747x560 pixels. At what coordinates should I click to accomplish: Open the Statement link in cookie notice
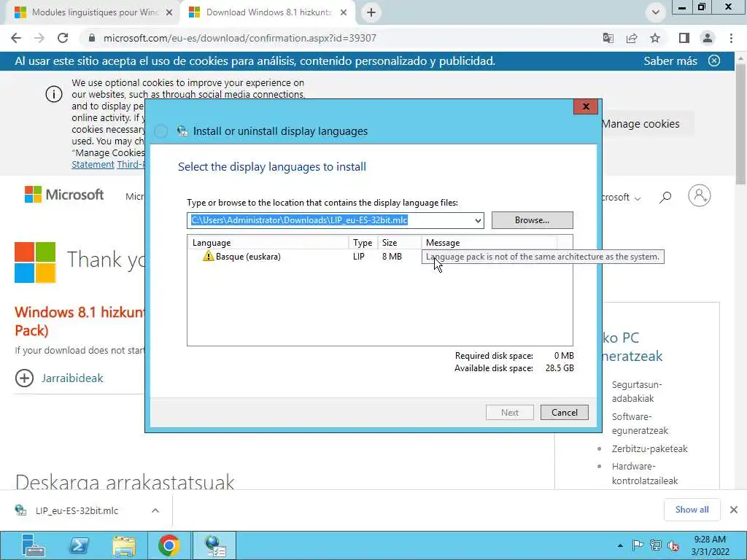point(93,164)
